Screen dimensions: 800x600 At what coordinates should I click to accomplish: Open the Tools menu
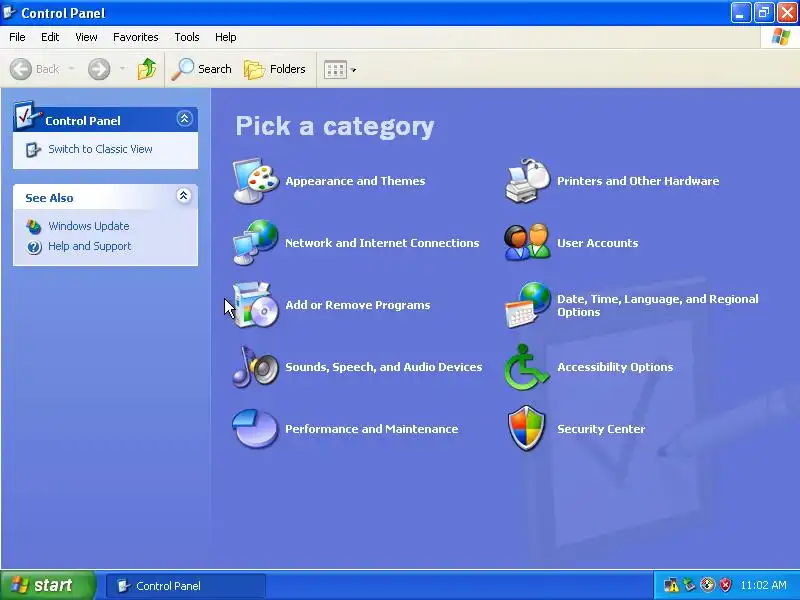187,37
